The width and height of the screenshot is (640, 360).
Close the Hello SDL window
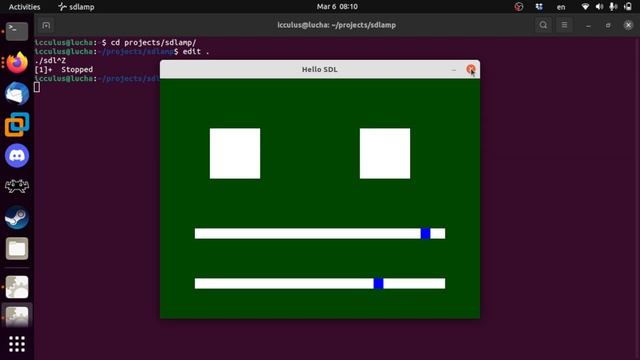(x=471, y=69)
